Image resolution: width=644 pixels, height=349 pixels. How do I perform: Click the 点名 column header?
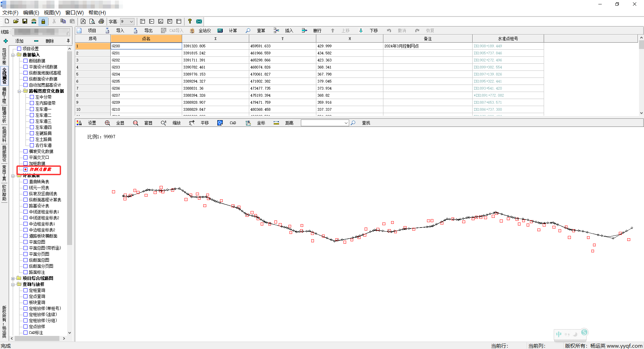146,39
